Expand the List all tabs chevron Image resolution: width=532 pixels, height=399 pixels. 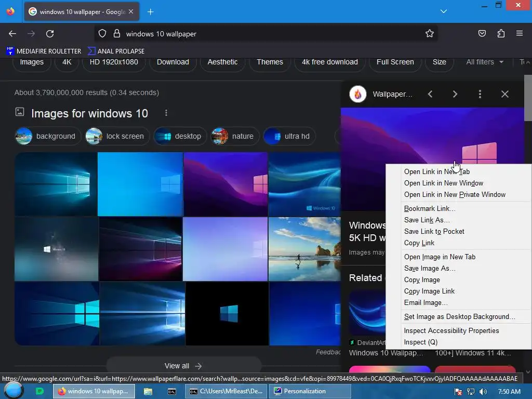tap(444, 11)
